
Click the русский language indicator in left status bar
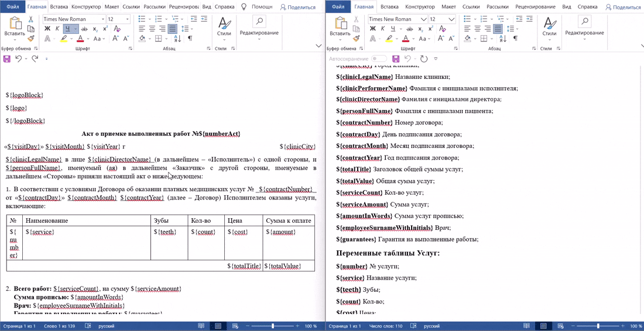tap(107, 326)
